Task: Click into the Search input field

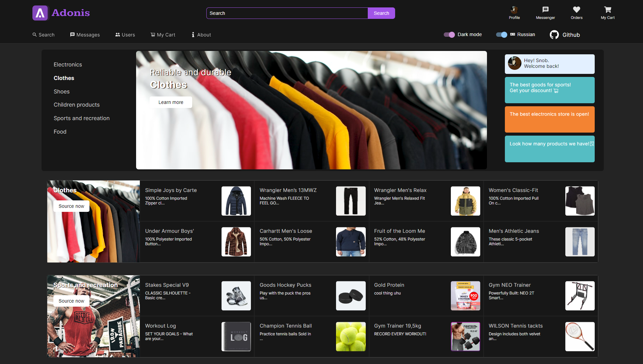Action: pos(287,13)
